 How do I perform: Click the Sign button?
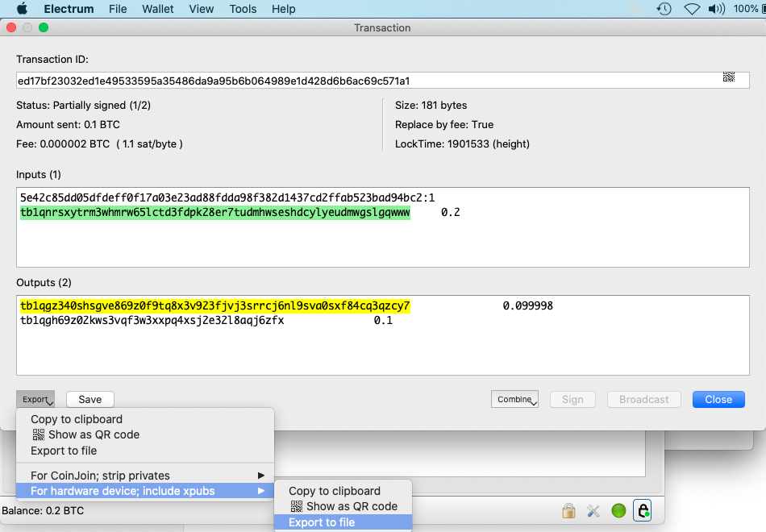point(572,399)
